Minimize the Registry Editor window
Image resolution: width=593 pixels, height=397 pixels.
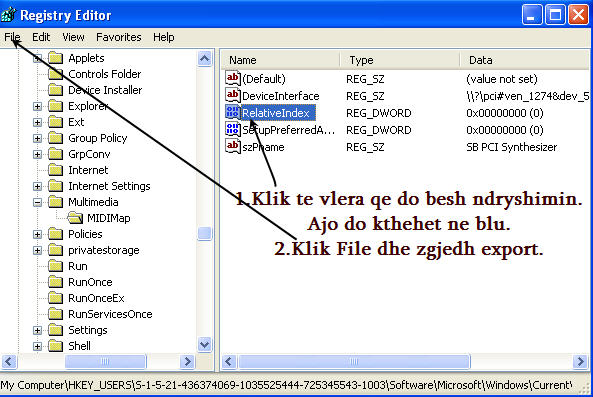point(532,15)
